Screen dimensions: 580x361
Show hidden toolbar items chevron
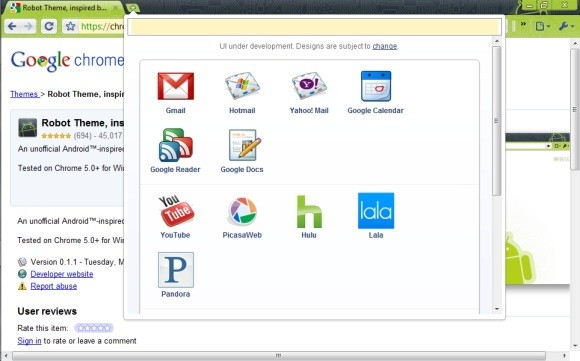(523, 24)
